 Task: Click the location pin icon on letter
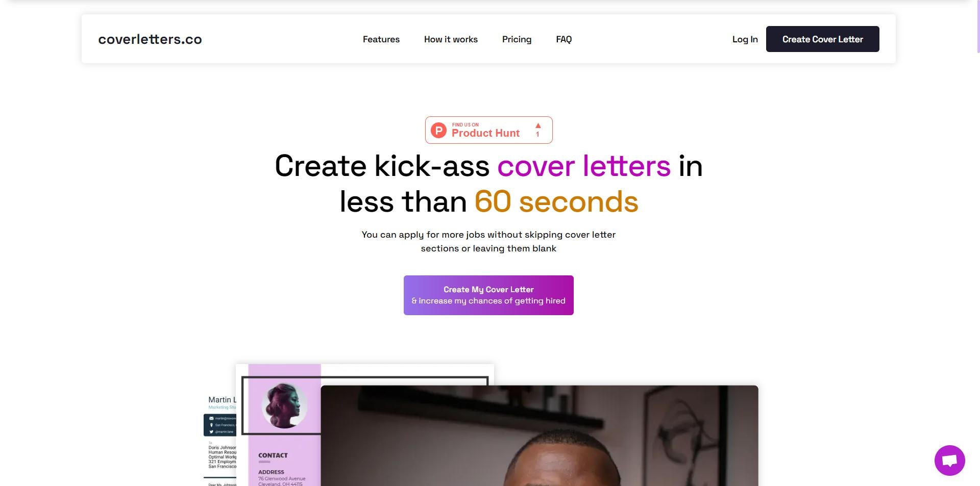(x=211, y=425)
